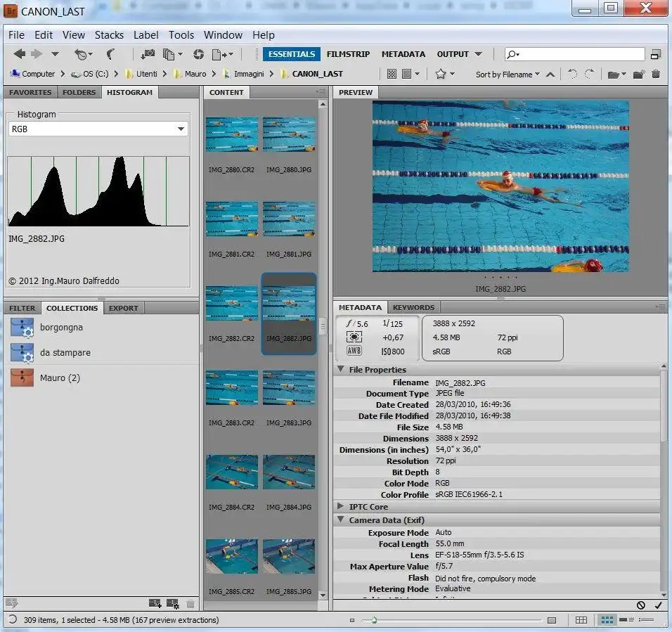
Task: Open the reveal recent file clock icon
Action: pos(81,54)
